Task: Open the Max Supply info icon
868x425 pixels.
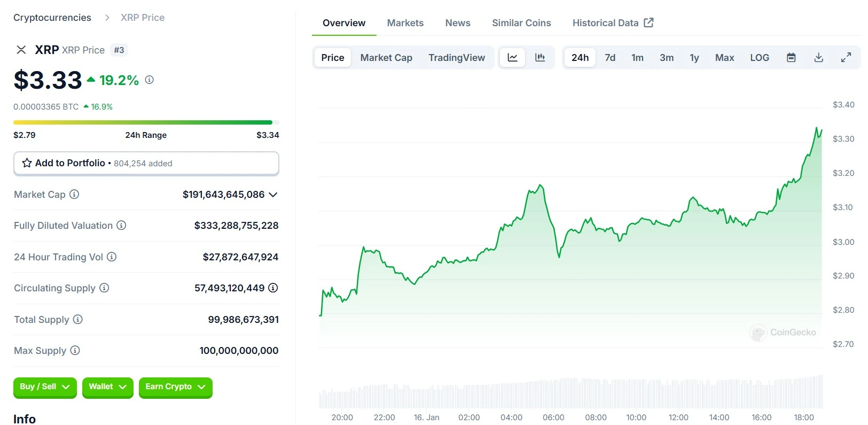Action: [75, 351]
